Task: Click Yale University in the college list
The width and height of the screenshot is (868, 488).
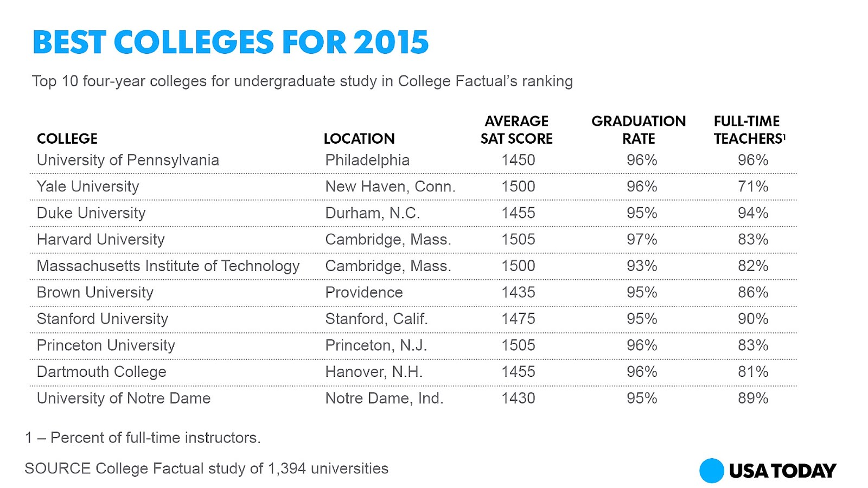Action: pos(88,187)
